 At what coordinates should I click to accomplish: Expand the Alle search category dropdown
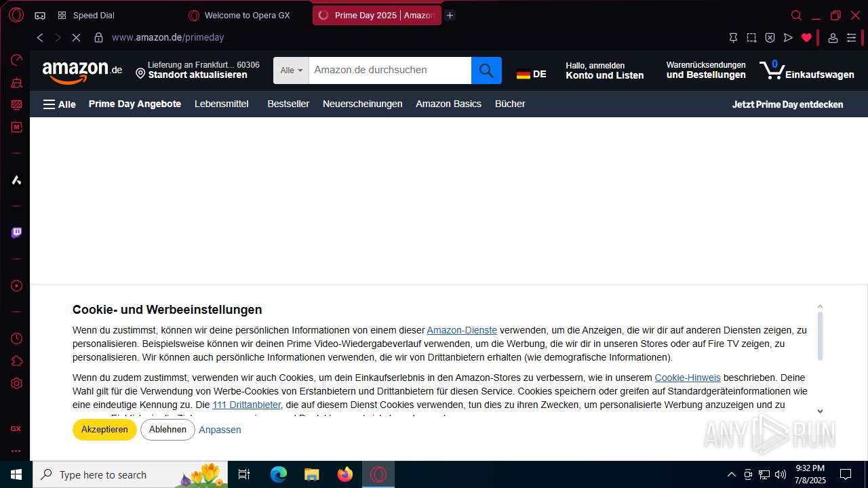point(291,70)
